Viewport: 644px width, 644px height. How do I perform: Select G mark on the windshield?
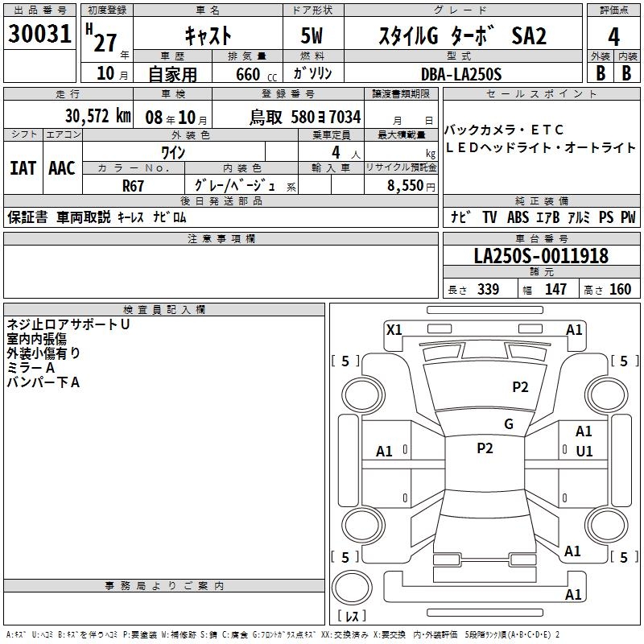click(x=509, y=424)
